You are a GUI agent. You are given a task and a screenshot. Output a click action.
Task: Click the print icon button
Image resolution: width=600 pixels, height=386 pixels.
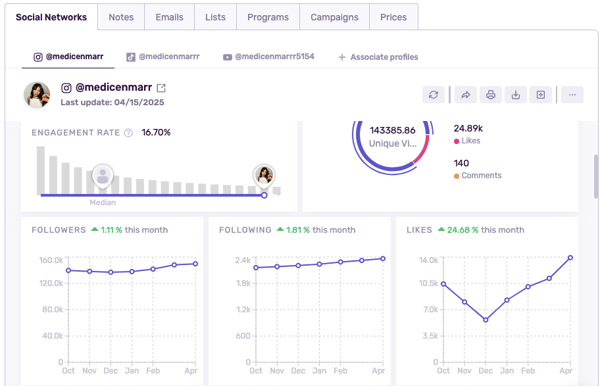pyautogui.click(x=491, y=95)
